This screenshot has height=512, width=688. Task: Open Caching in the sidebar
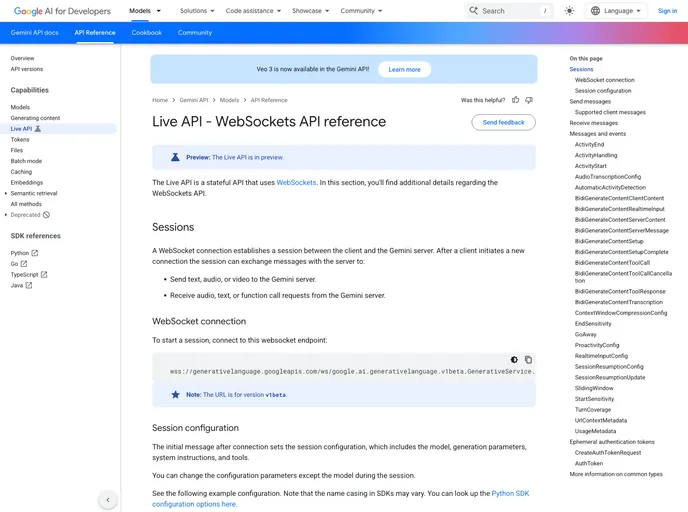pos(22,172)
